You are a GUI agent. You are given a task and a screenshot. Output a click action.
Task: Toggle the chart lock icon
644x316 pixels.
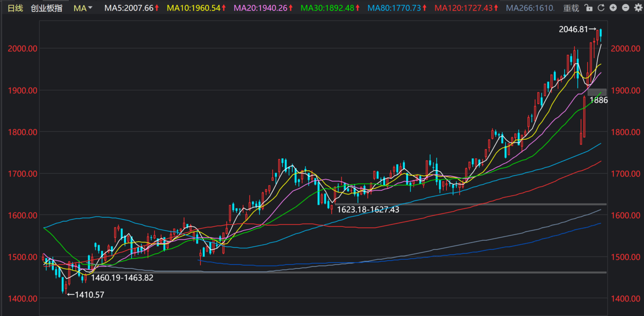pos(589,8)
